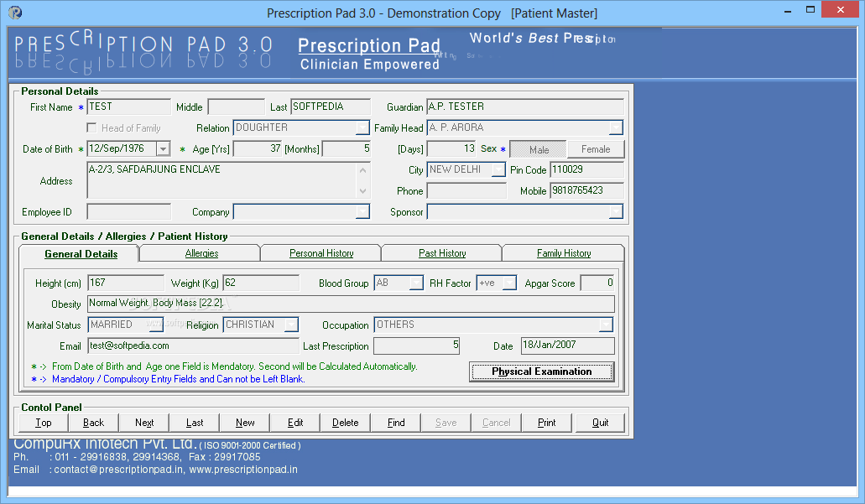
Task: Click the Obesity field
Action: click(x=351, y=304)
